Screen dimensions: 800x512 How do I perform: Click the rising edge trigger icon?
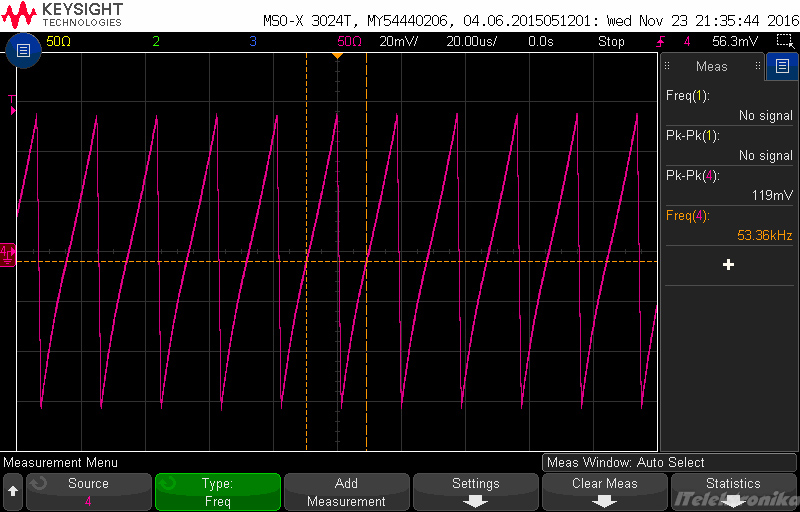(x=660, y=41)
